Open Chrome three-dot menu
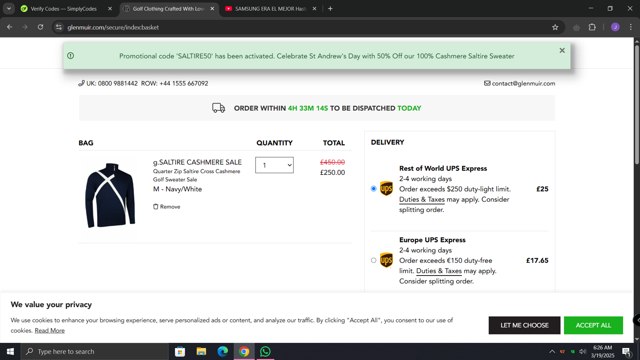Viewport: 640px width, 360px height. tap(631, 27)
